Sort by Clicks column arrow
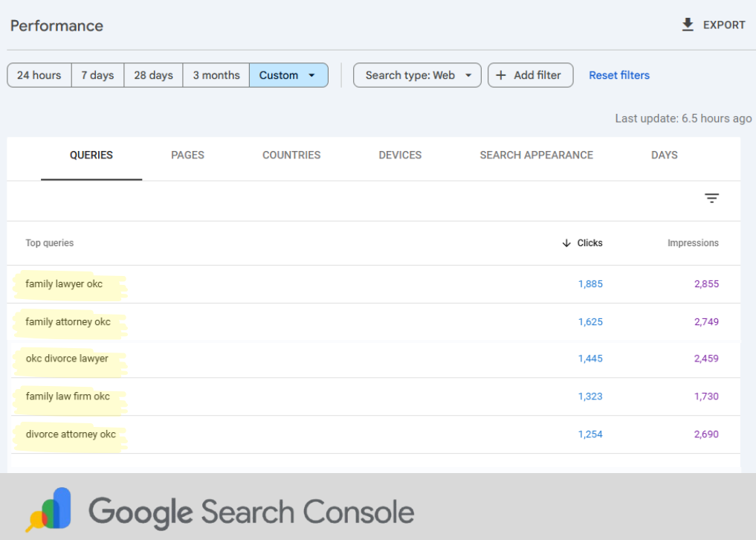Image resolution: width=756 pixels, height=540 pixels. [566, 243]
